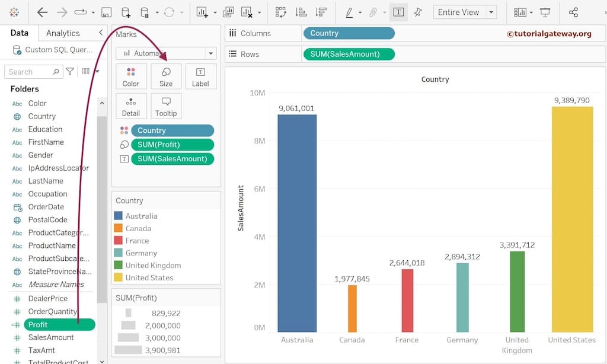The height and width of the screenshot is (364, 607).
Task: Select the Size option in the Marks card
Action: coord(166,76)
